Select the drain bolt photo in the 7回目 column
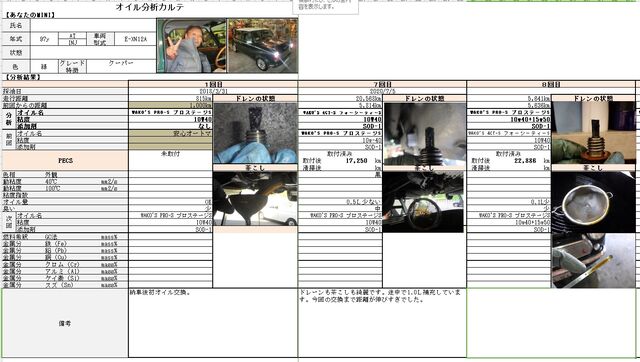640x362 pixels. coord(424,134)
